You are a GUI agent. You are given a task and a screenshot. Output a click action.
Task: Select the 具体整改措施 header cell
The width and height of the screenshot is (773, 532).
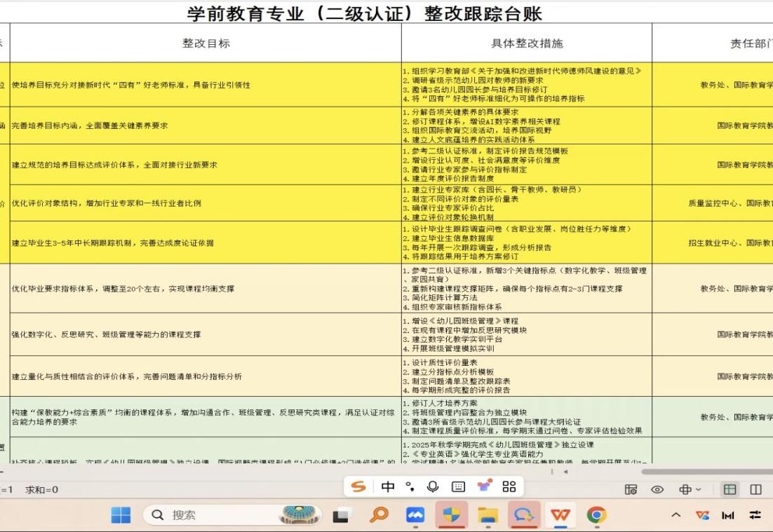click(x=527, y=43)
